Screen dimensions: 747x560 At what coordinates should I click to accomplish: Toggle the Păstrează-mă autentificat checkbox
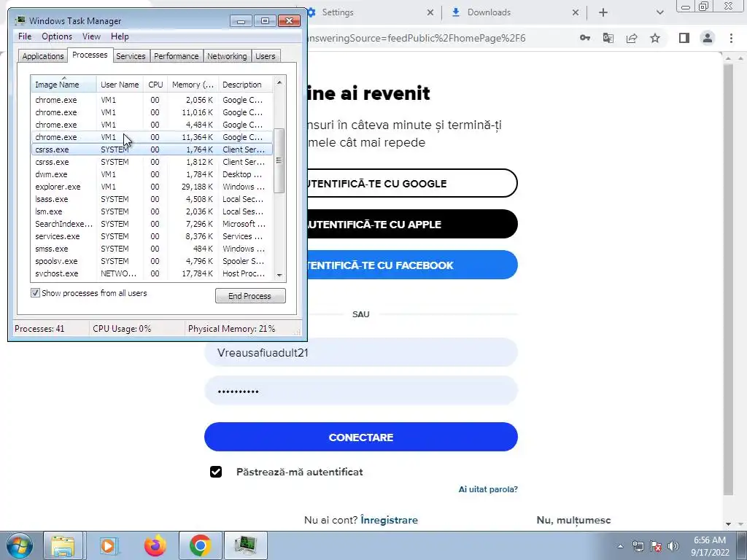216,472
